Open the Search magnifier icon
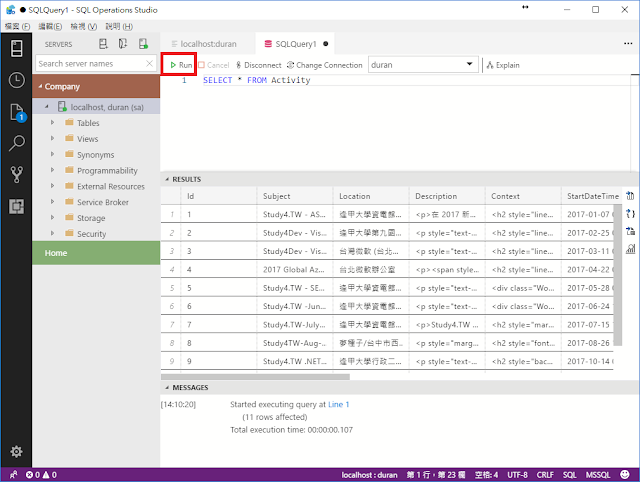This screenshot has height=482, width=640. [16, 143]
